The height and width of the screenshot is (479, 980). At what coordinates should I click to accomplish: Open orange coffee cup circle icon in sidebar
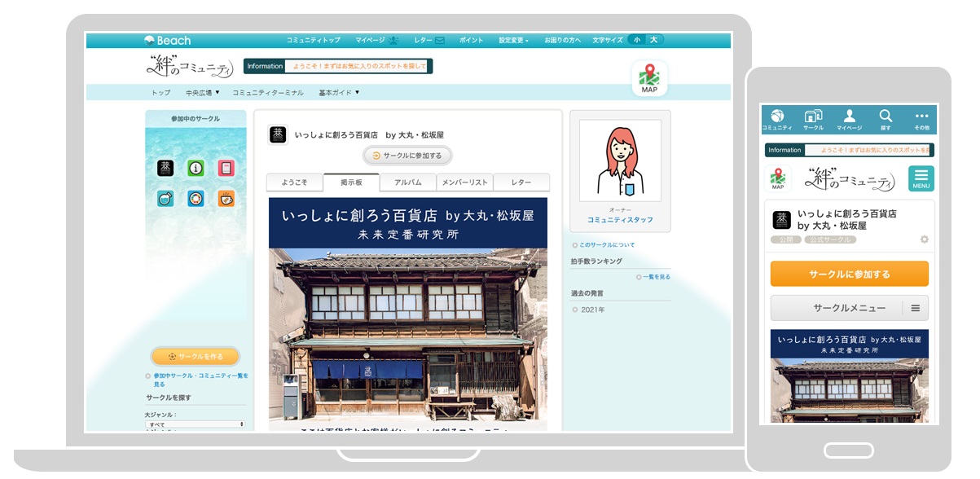pyautogui.click(x=226, y=198)
